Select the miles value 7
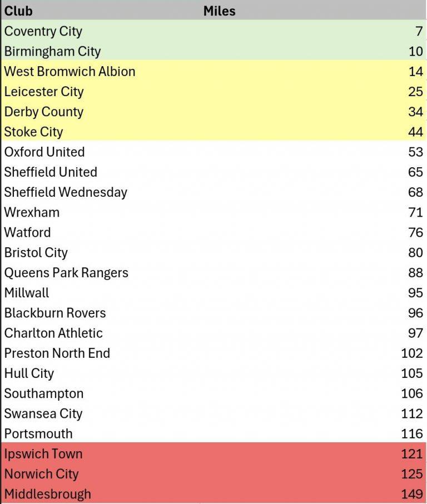427x504 pixels. [x=419, y=31]
